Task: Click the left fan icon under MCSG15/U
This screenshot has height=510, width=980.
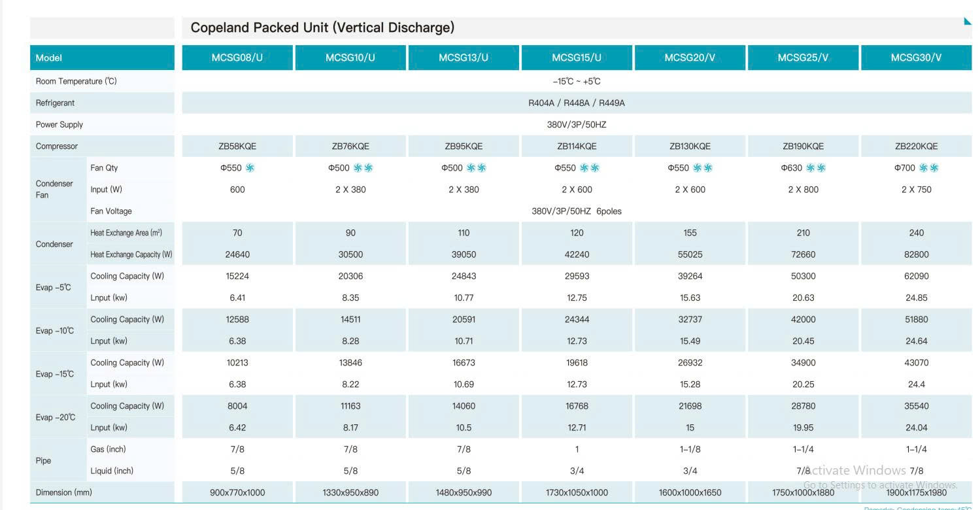Action: [x=584, y=168]
